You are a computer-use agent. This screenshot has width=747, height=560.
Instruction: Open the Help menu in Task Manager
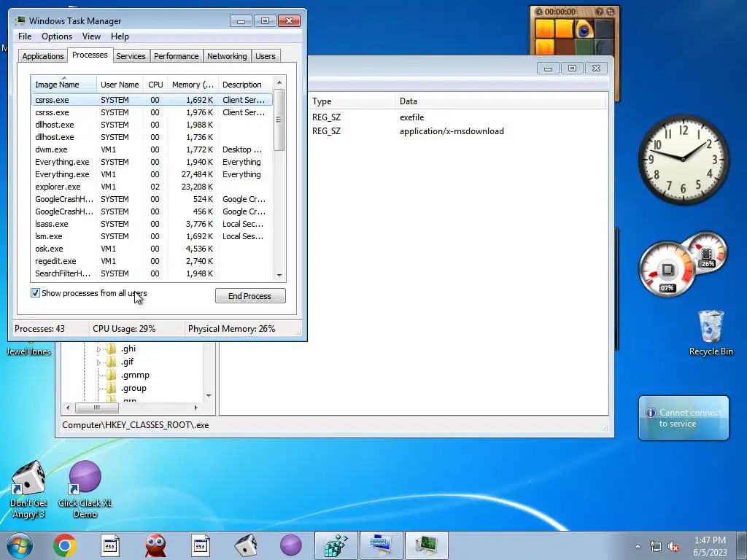120,36
